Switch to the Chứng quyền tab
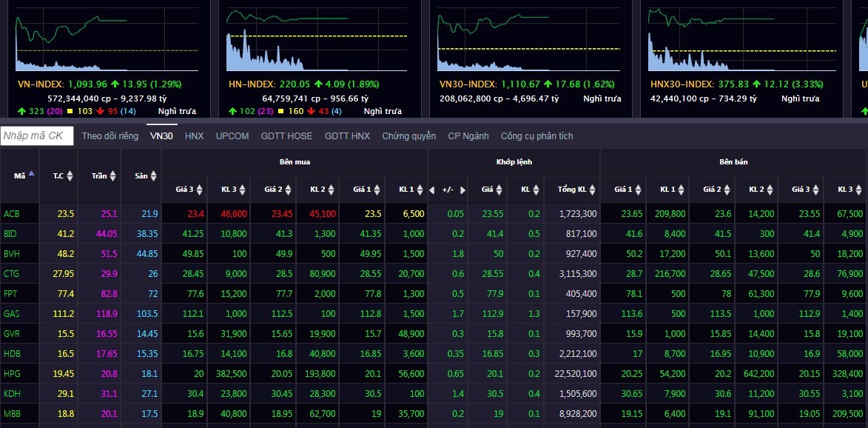The width and height of the screenshot is (868, 428). (x=409, y=136)
